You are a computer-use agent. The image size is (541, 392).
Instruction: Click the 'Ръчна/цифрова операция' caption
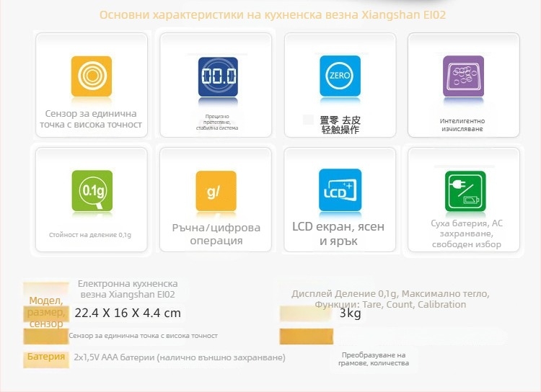point(216,233)
